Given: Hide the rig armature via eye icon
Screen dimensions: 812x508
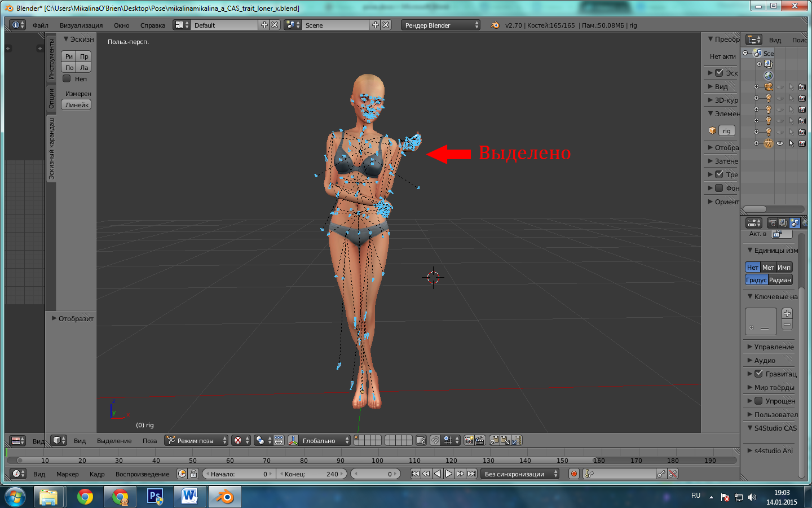Looking at the screenshot, I should tap(780, 143).
